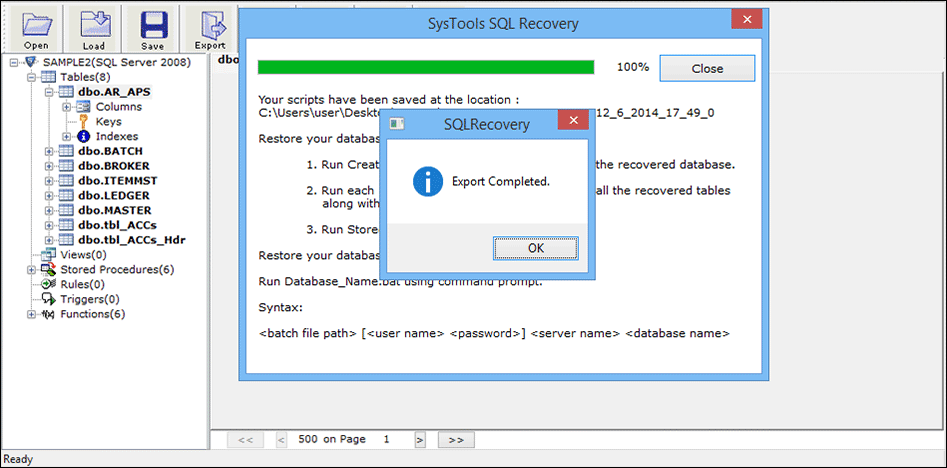Viewport: 947px width, 468px height.
Task: Go to the first page with <<
Action: pos(245,440)
